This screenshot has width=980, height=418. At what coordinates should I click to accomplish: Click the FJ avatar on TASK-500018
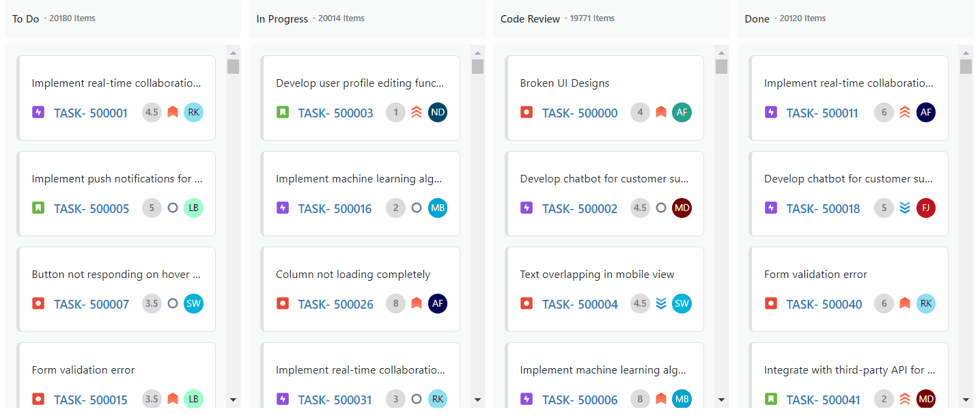coord(926,208)
